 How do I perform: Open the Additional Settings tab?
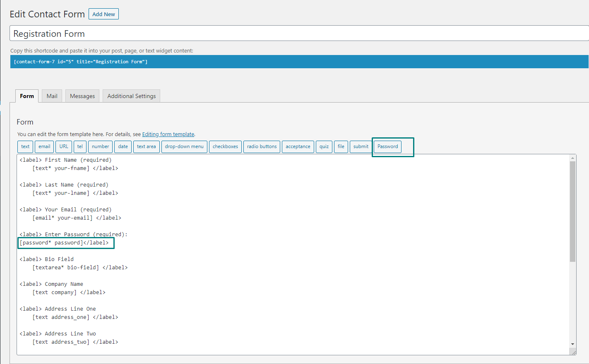131,96
